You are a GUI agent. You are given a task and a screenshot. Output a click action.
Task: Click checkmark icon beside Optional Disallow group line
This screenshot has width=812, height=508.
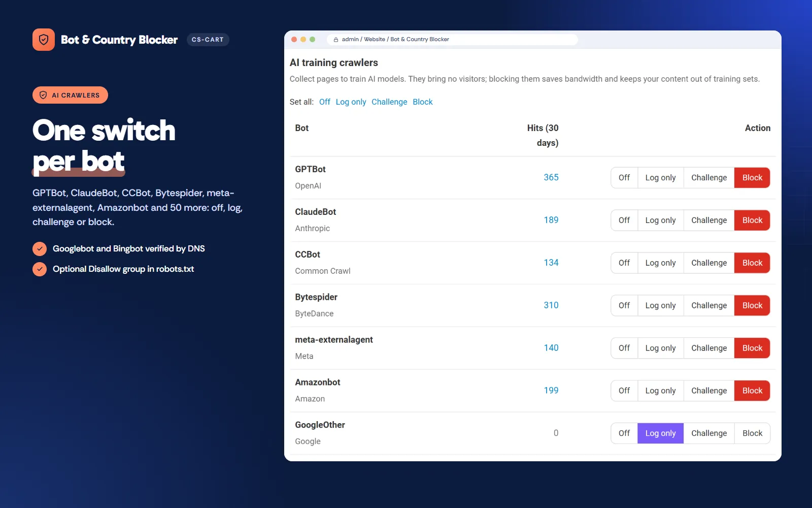[x=40, y=269]
